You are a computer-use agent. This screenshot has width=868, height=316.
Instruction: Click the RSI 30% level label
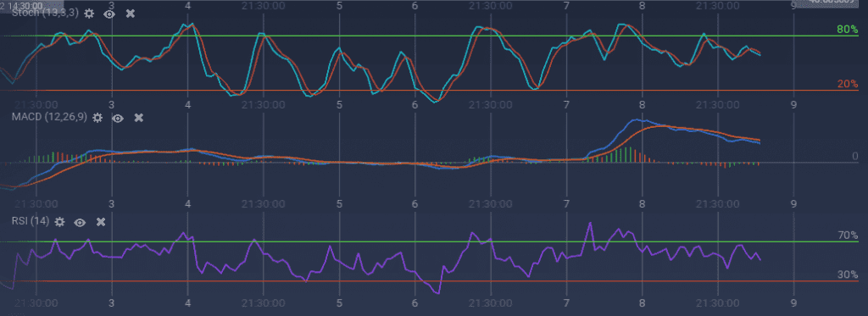tap(848, 274)
